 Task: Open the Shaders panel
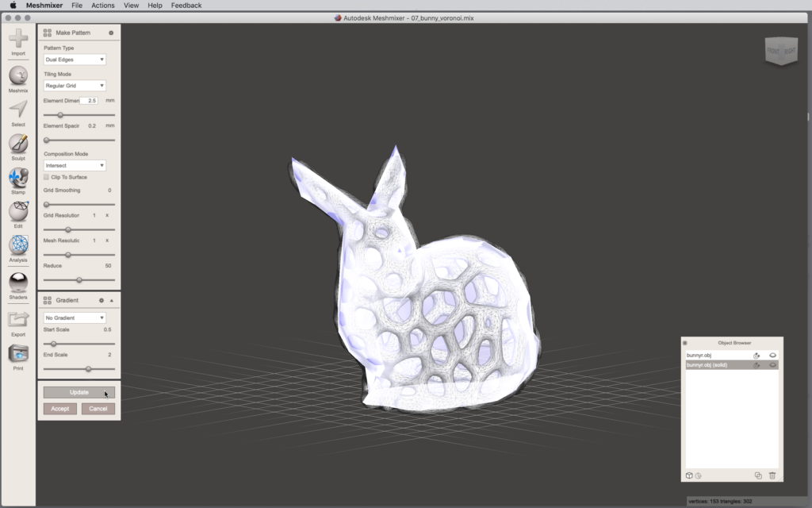pyautogui.click(x=18, y=283)
